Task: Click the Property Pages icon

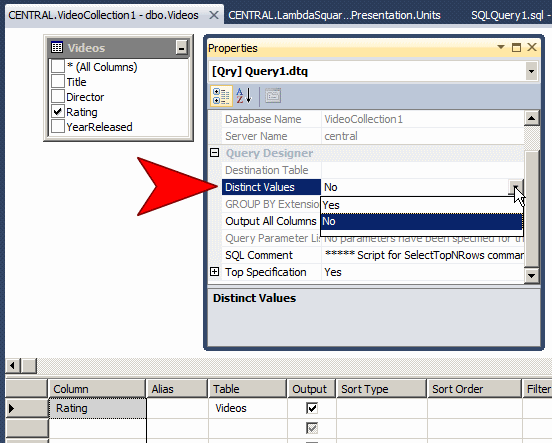Action: click(x=273, y=96)
